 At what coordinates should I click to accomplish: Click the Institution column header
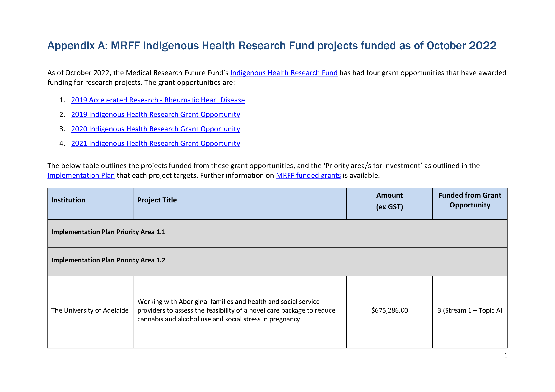(x=91, y=204)
